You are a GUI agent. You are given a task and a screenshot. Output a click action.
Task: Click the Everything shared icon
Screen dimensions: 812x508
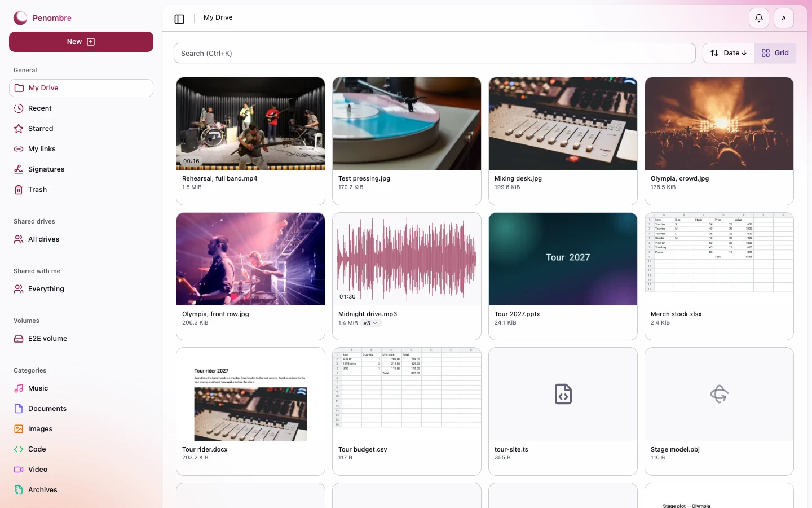19,289
